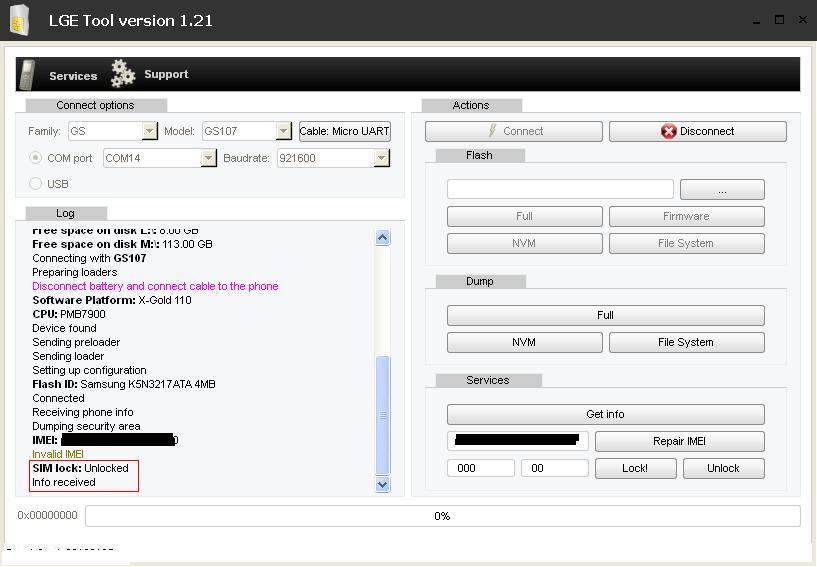Image resolution: width=817 pixels, height=567 pixels.
Task: Click the Flash File System button
Action: (687, 243)
